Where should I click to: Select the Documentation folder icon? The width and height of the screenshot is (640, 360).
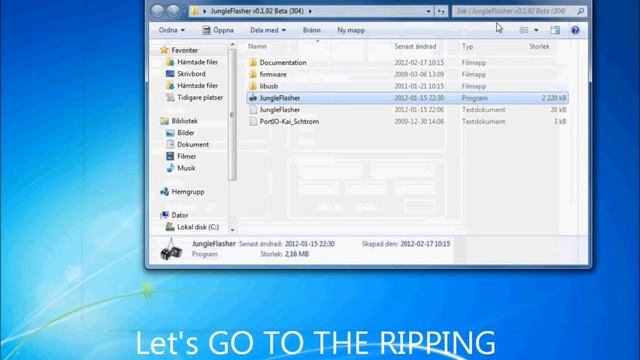point(253,62)
